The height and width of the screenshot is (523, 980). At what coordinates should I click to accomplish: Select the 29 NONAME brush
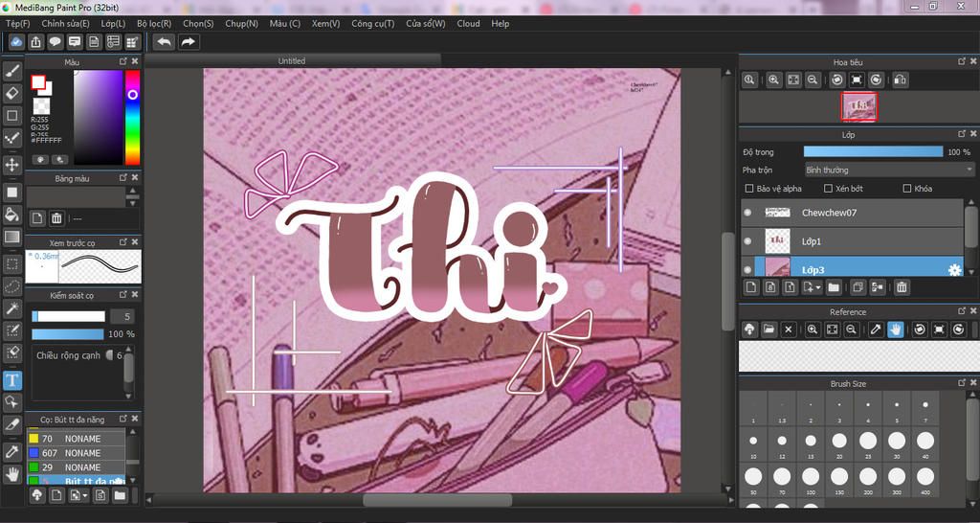point(77,467)
